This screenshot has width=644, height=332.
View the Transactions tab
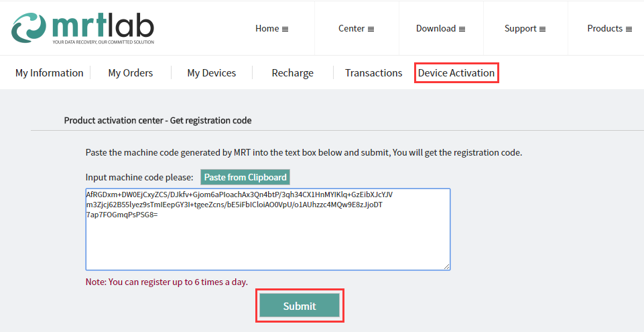point(374,72)
